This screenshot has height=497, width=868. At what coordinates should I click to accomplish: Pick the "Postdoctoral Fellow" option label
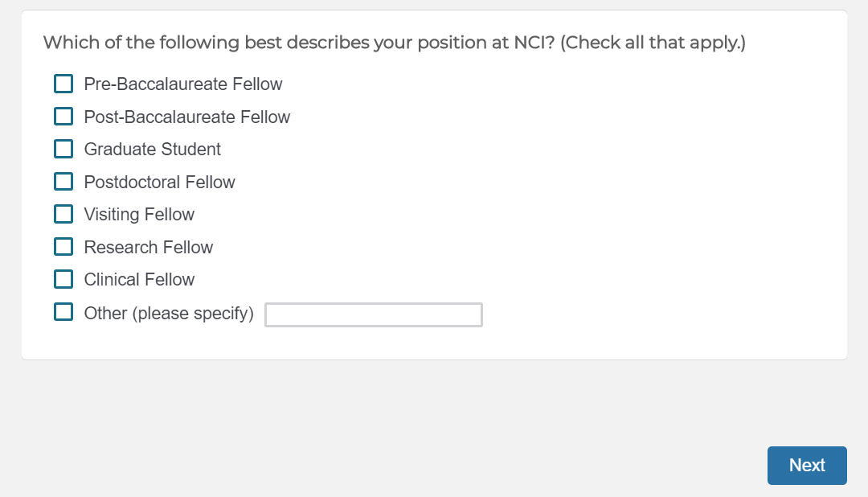pos(160,183)
